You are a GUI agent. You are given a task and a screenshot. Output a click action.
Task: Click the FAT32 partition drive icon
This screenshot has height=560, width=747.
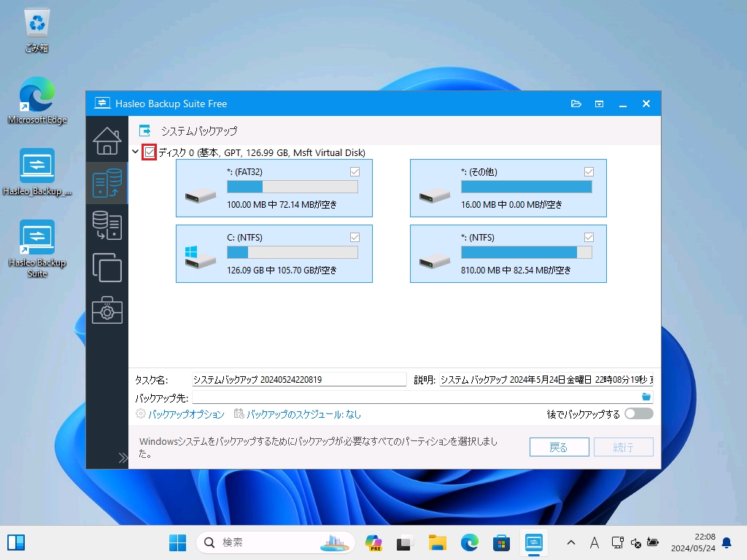(x=200, y=195)
